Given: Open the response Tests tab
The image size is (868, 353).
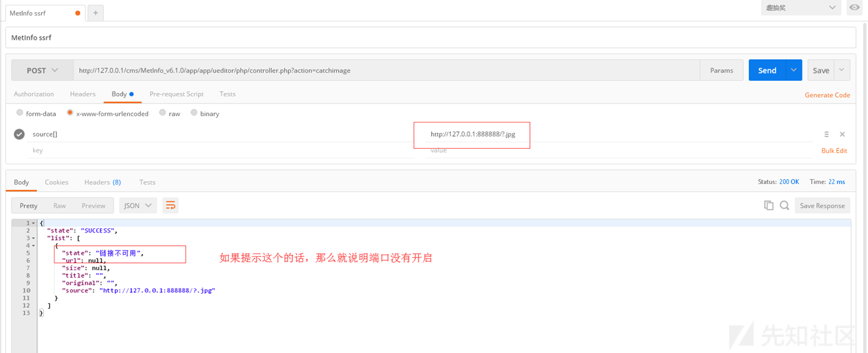Looking at the screenshot, I should click(x=147, y=182).
